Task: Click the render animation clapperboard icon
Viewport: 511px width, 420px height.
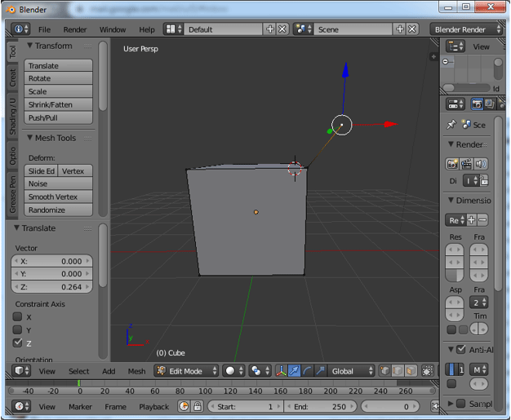Action: pyautogui.click(x=467, y=164)
